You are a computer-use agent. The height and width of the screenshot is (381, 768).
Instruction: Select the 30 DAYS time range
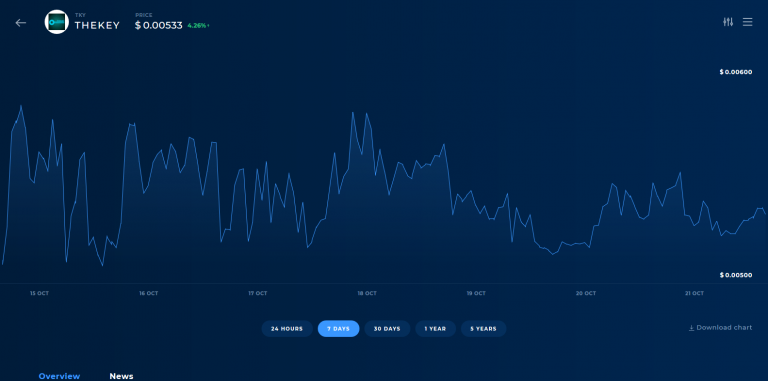[x=387, y=329]
